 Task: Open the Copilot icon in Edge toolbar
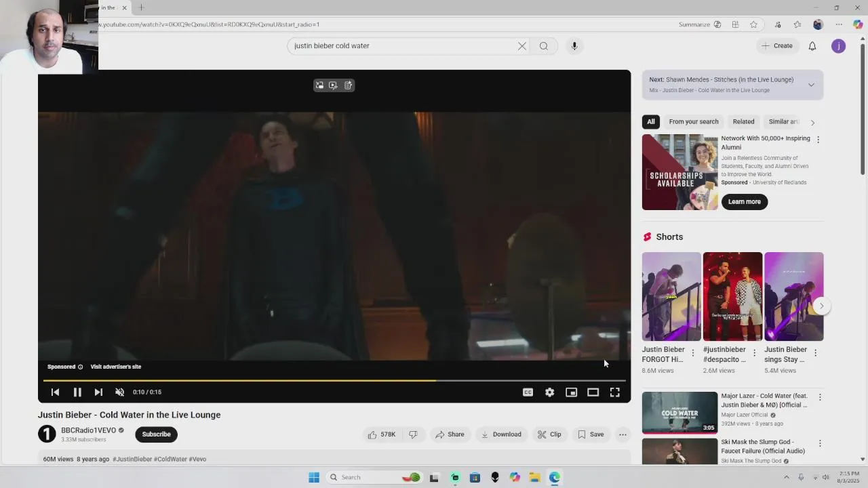(858, 25)
